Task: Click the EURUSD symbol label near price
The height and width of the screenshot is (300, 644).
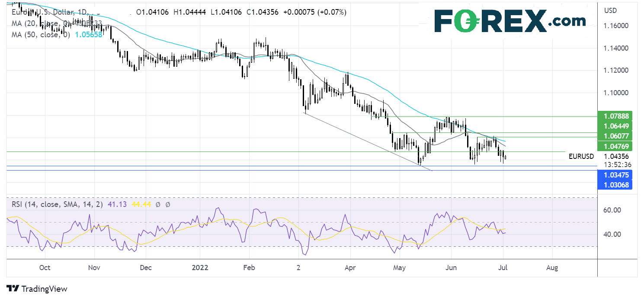Action: pos(581,156)
